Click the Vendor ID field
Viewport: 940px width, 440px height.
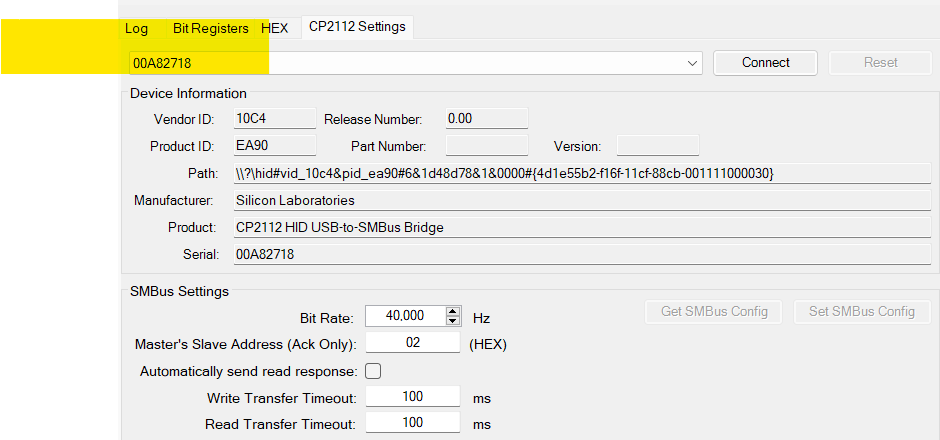tap(273, 119)
